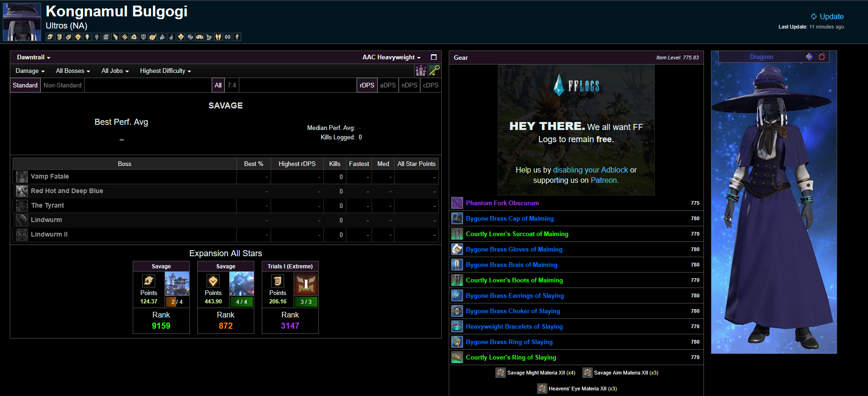Open the All Jobs dropdown
This screenshot has width=868, height=396.
coord(115,71)
